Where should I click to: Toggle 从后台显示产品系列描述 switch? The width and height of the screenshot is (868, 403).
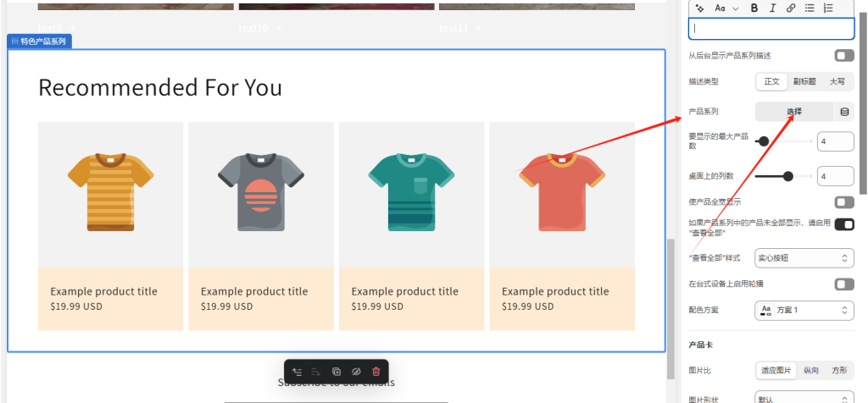click(x=843, y=56)
